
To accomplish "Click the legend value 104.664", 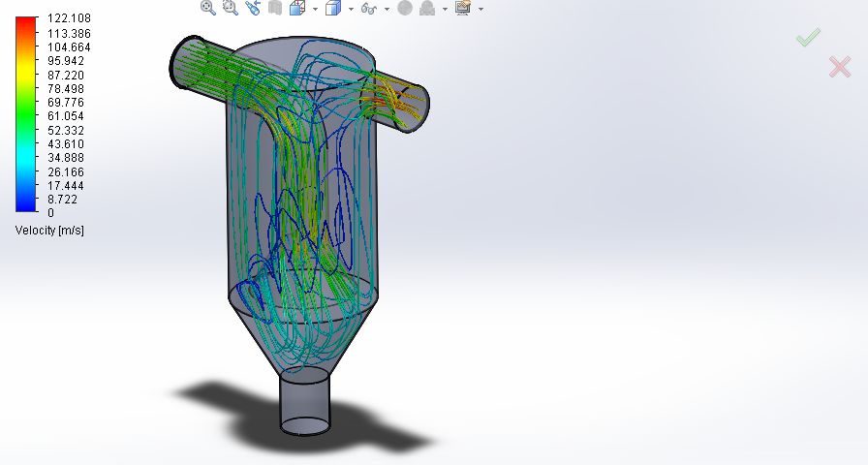I will (69, 47).
